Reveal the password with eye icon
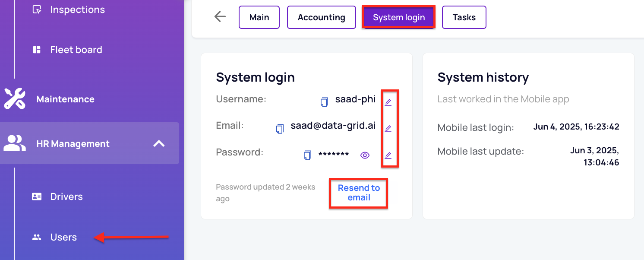The width and height of the screenshot is (644, 260). coord(365,155)
